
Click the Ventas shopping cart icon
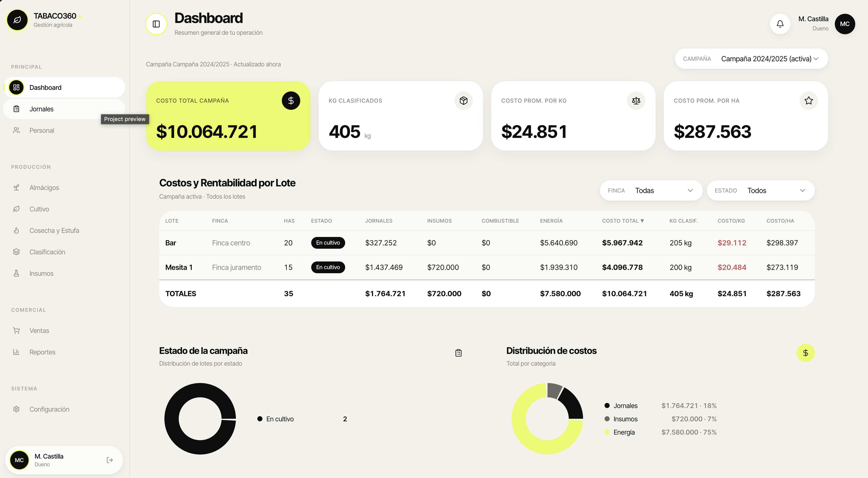pyautogui.click(x=16, y=331)
